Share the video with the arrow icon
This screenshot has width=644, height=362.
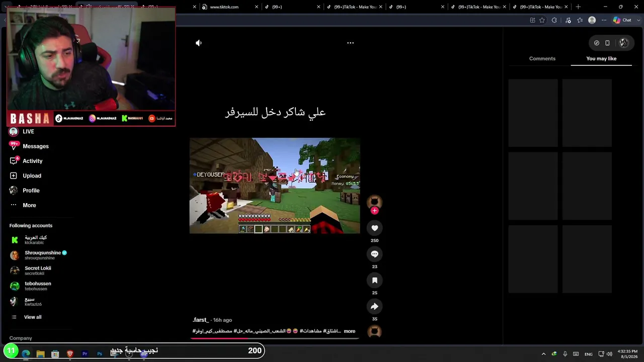click(x=374, y=307)
